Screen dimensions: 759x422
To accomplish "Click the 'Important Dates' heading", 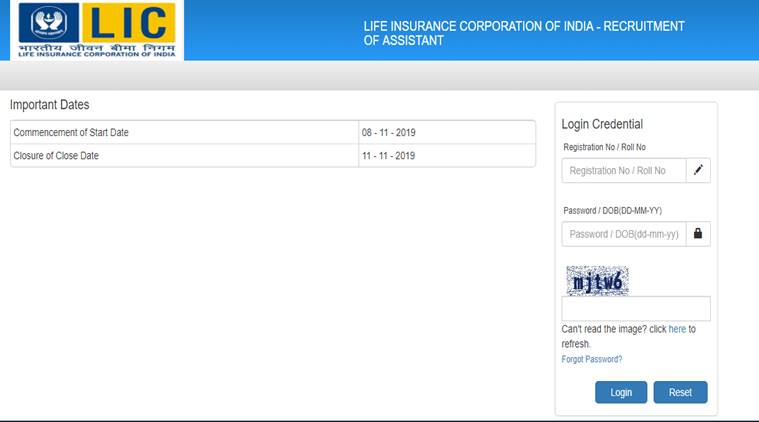I will click(x=49, y=105).
